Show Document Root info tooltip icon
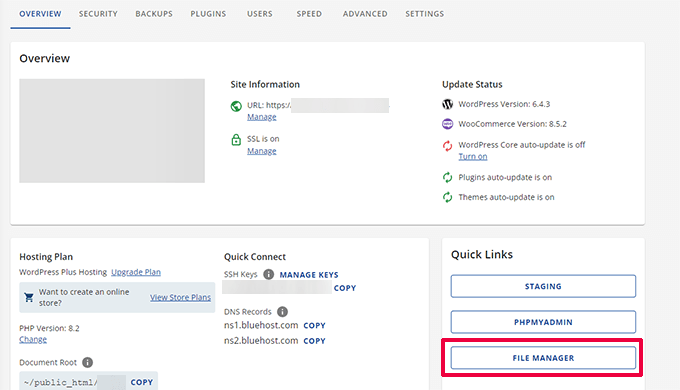This screenshot has width=680, height=390. pos(87,362)
